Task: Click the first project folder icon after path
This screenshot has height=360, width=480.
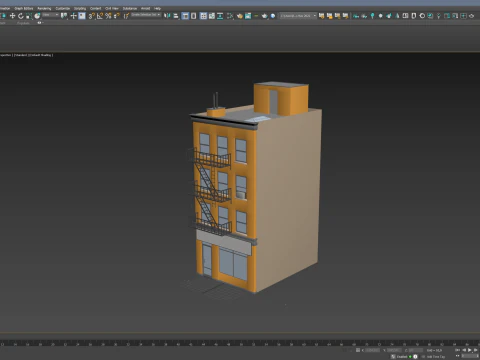Action: tap(322, 16)
